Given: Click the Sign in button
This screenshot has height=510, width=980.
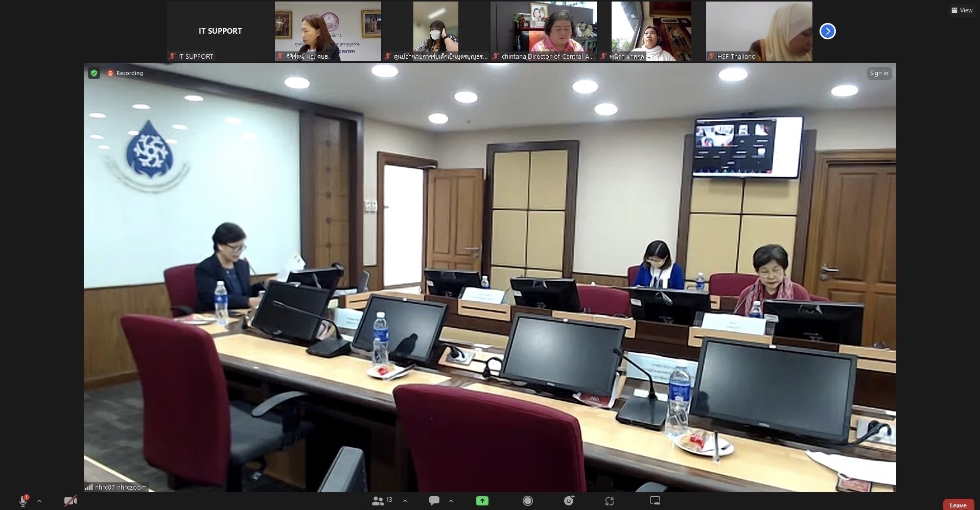Looking at the screenshot, I should [879, 74].
